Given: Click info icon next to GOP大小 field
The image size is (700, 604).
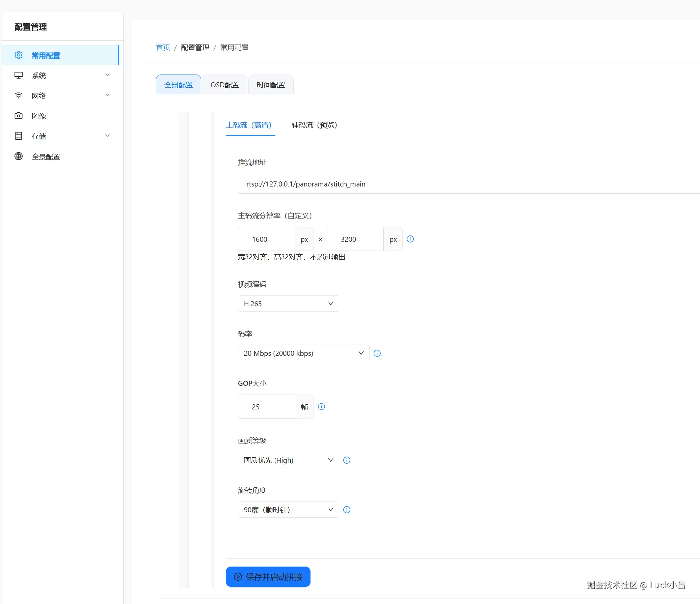Looking at the screenshot, I should (x=321, y=406).
